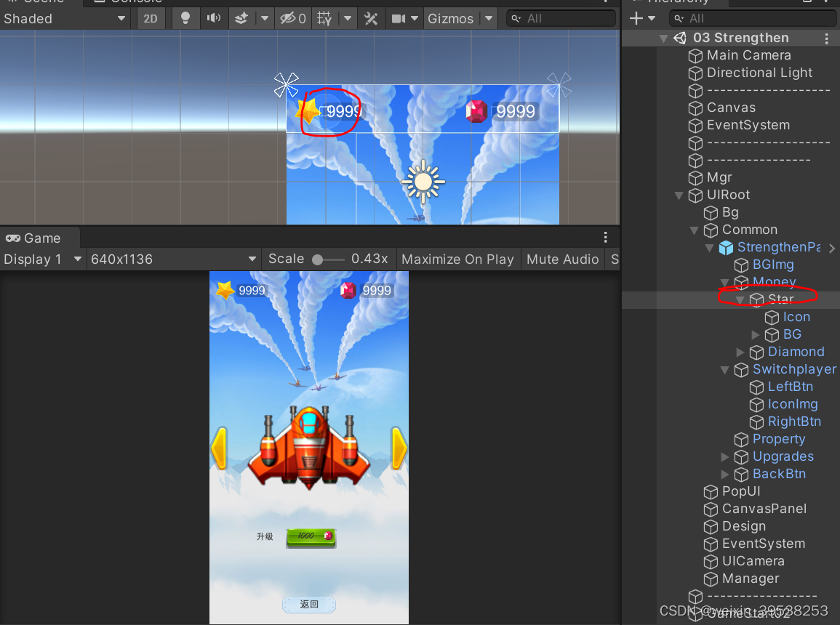Open the Display 1 dropdown
Image resolution: width=840 pixels, height=625 pixels.
click(x=42, y=259)
